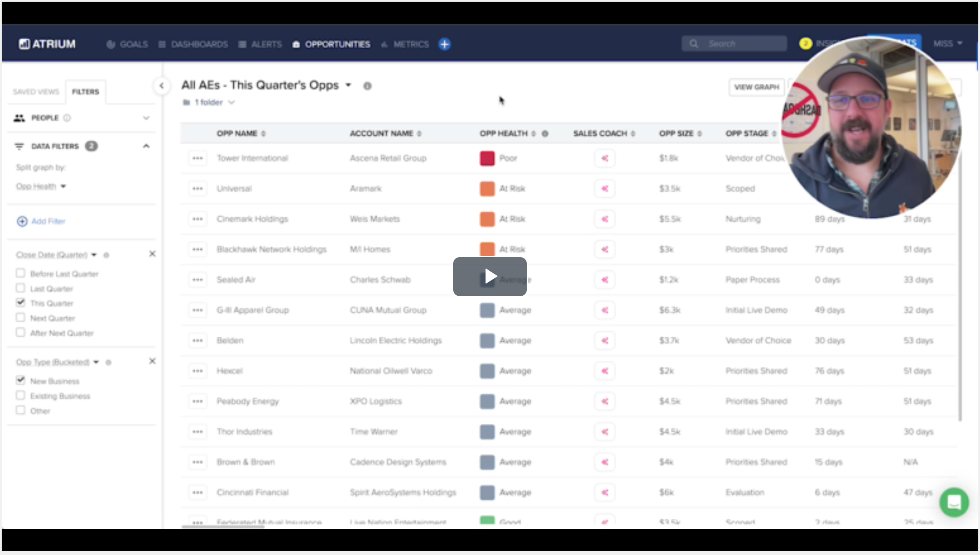Collapse the sidebar with the arrow button

(162, 86)
